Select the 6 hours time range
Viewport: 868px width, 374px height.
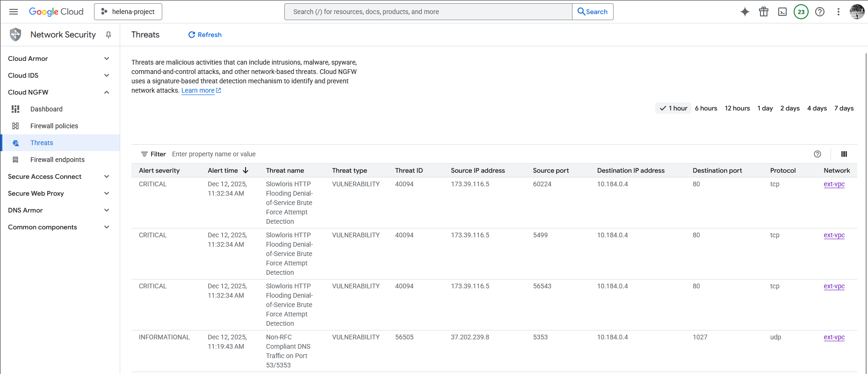coord(706,108)
